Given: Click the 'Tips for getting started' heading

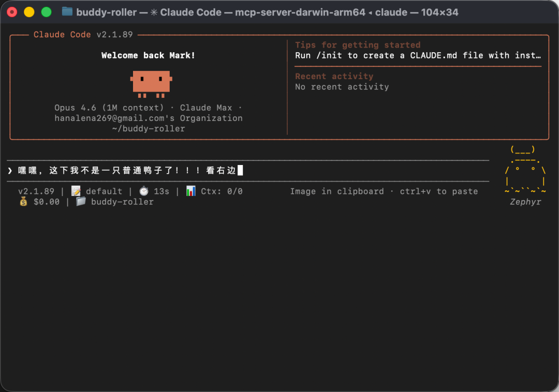Looking at the screenshot, I should coord(358,45).
